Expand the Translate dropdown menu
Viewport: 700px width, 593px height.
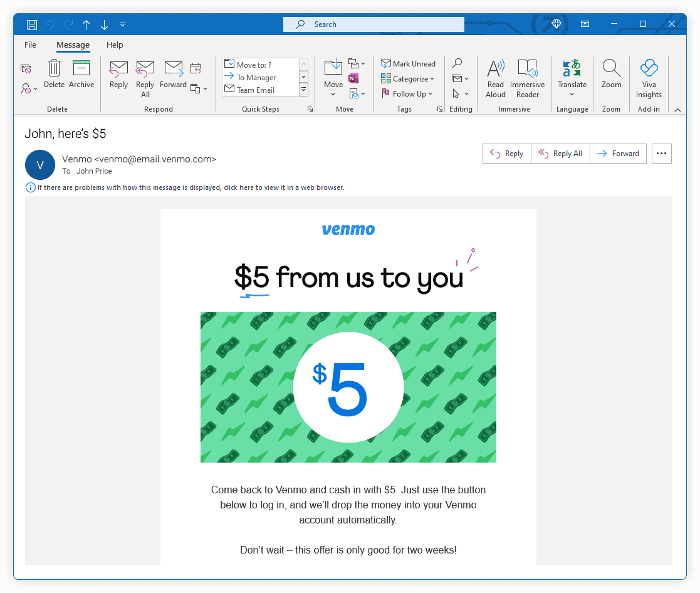click(x=572, y=95)
